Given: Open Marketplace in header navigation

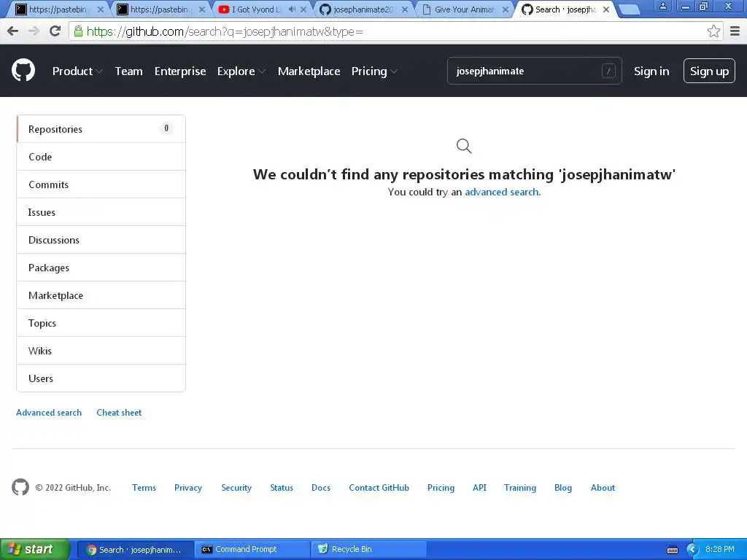Looking at the screenshot, I should pyautogui.click(x=309, y=71).
